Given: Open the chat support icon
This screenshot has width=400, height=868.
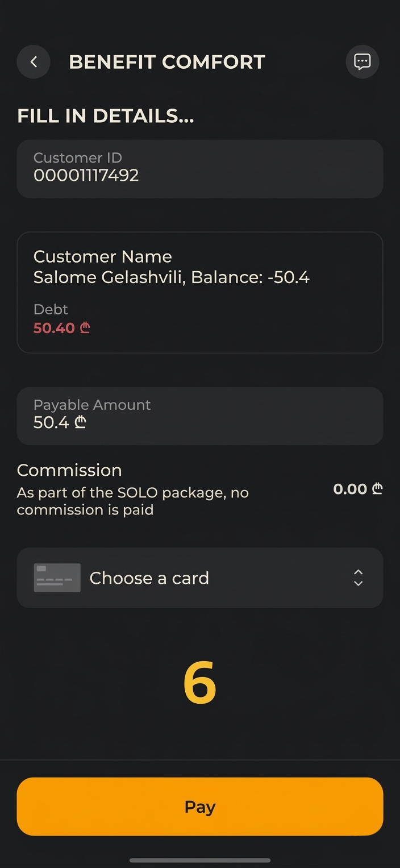Looking at the screenshot, I should (x=362, y=61).
